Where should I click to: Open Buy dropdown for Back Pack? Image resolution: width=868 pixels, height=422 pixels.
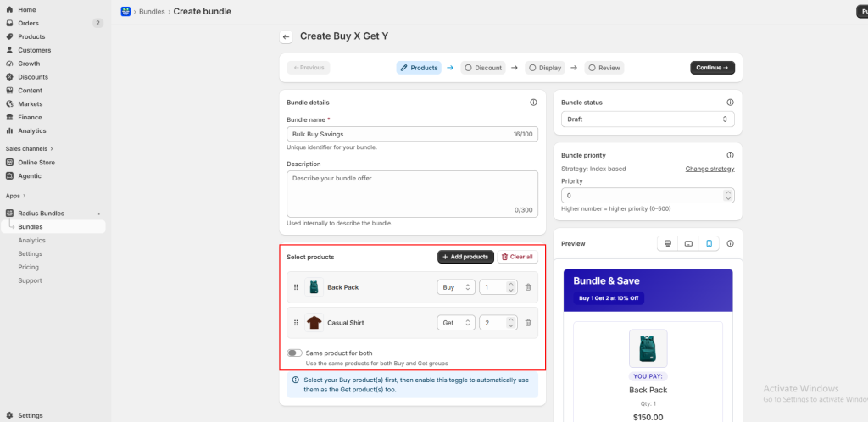(x=455, y=287)
